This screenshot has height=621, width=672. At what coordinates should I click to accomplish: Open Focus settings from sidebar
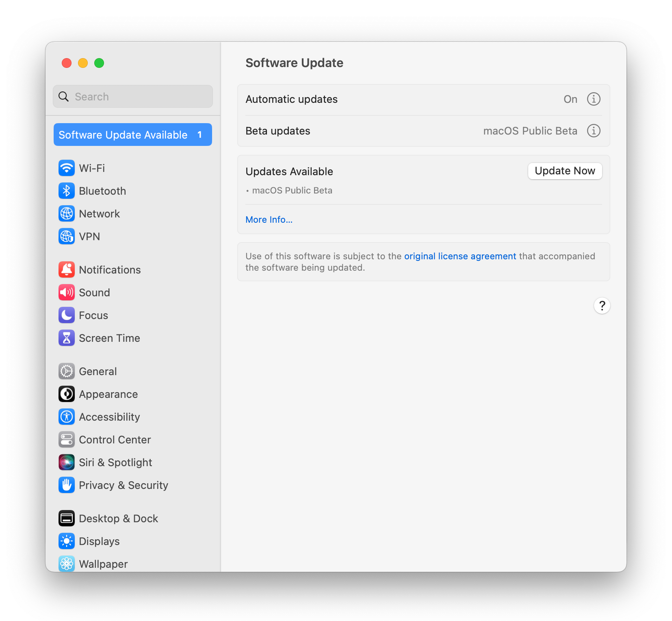pyautogui.click(x=93, y=315)
